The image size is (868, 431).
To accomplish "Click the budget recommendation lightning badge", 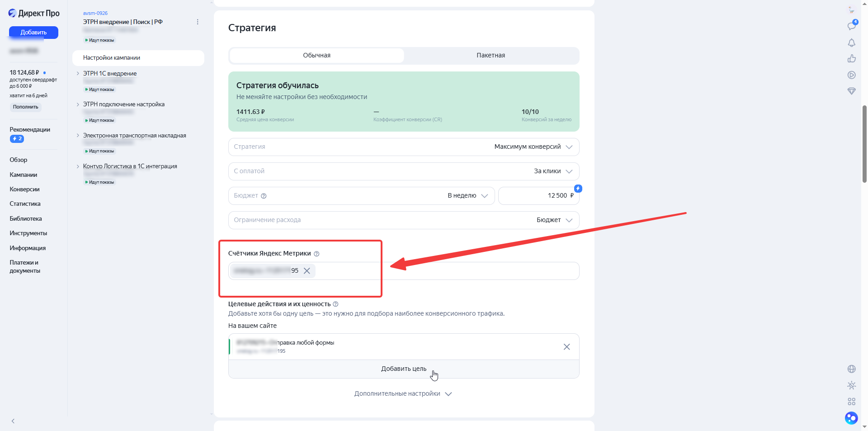I will pos(578,189).
